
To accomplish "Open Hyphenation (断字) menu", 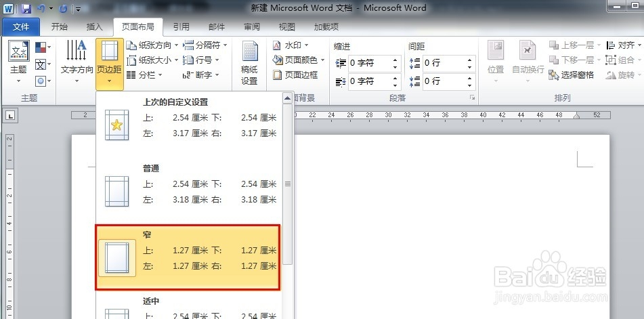I will 201,75.
